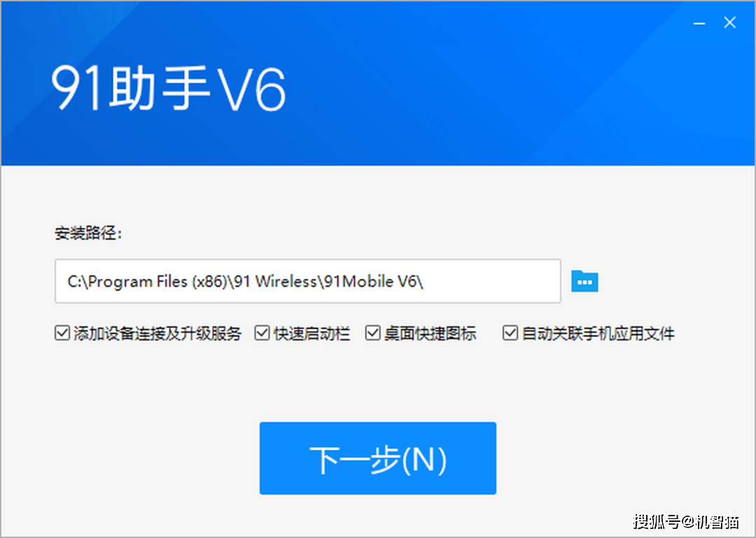Click the 自动关联手机应用文件 label text
756x538 pixels.
click(x=598, y=333)
